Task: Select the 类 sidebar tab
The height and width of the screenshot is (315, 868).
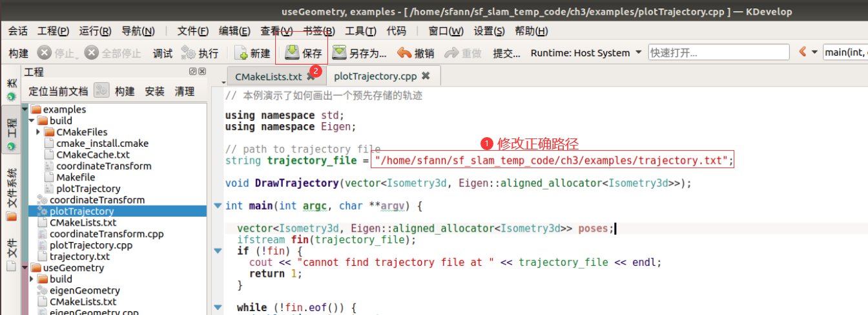Action: point(11,89)
